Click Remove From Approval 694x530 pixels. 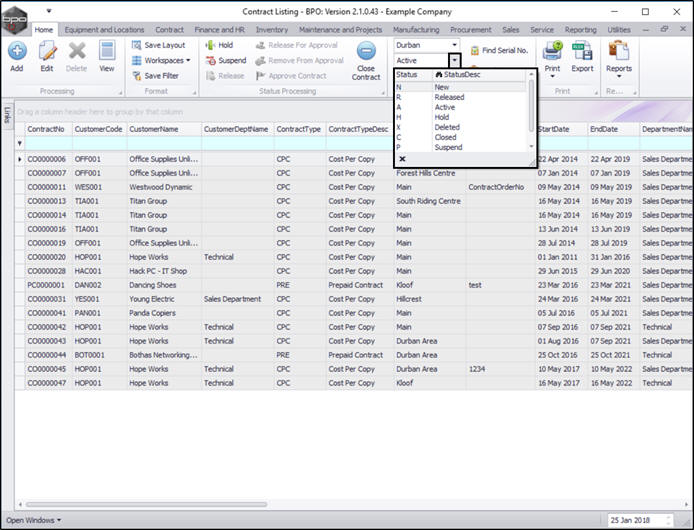coord(300,61)
